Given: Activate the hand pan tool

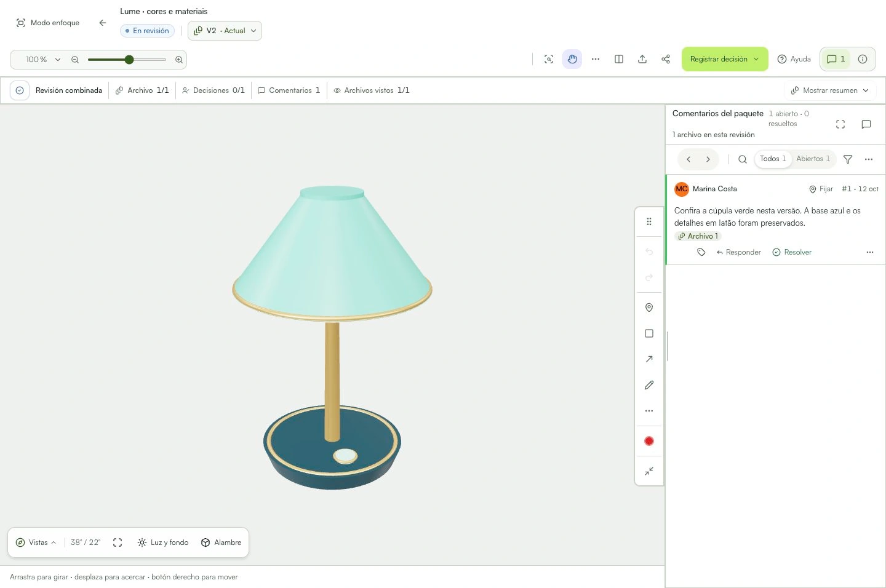Looking at the screenshot, I should pyautogui.click(x=572, y=59).
